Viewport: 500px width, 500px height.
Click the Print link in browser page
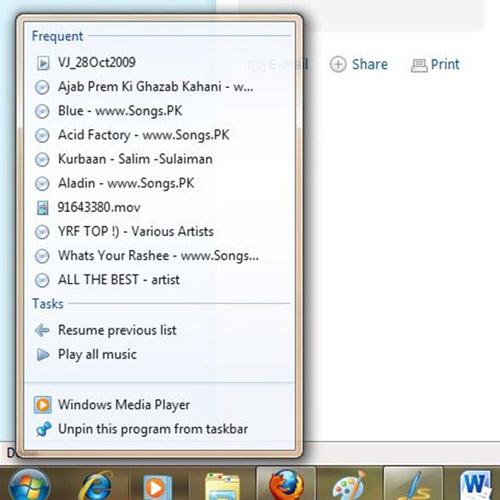(x=445, y=64)
